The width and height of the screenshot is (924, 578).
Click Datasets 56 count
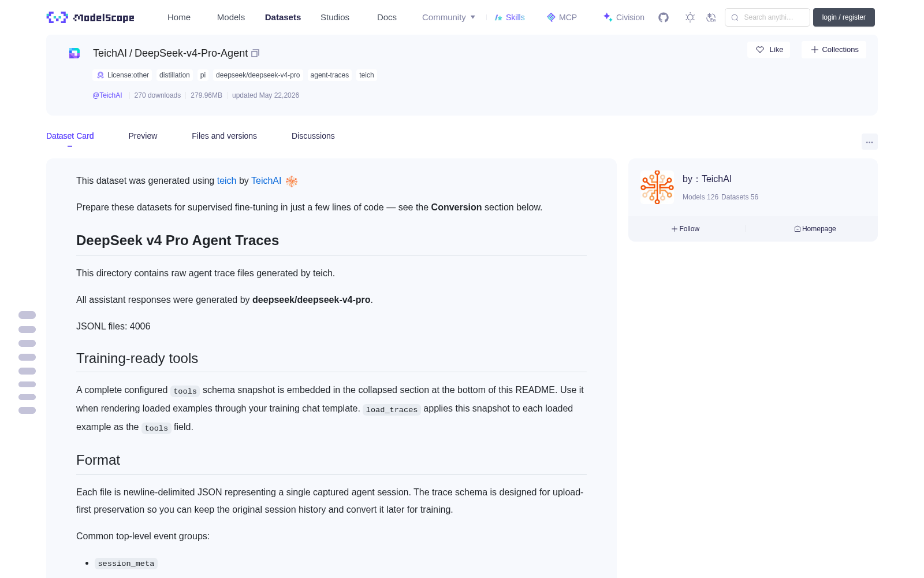740,197
